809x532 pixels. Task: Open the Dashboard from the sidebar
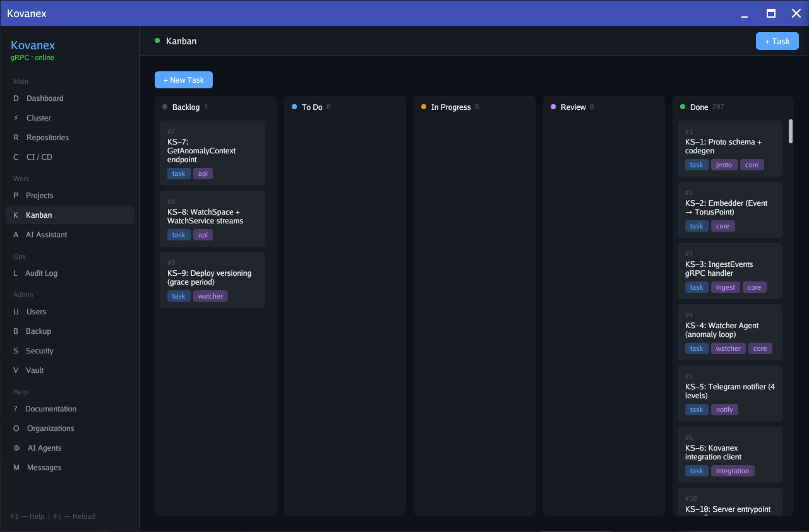click(x=44, y=98)
